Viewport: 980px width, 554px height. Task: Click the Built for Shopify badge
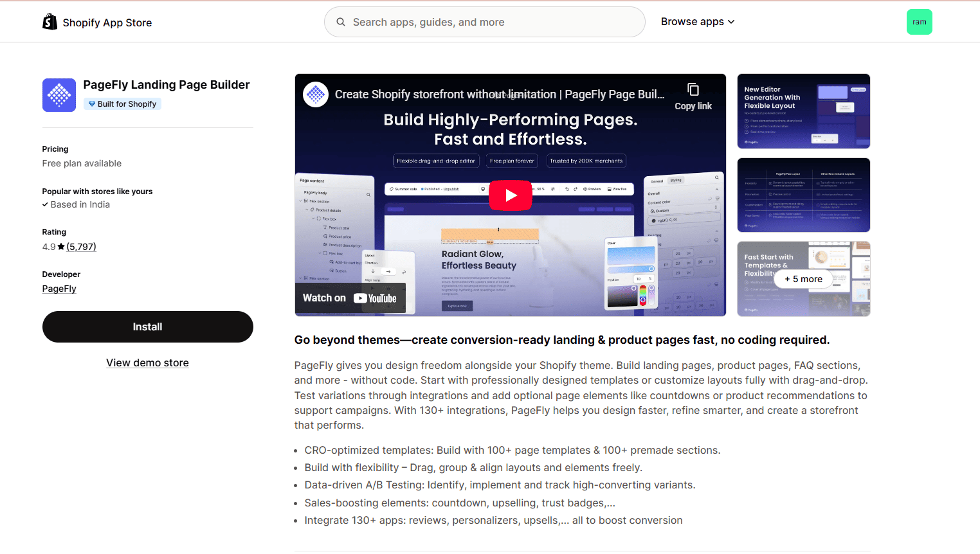(122, 104)
